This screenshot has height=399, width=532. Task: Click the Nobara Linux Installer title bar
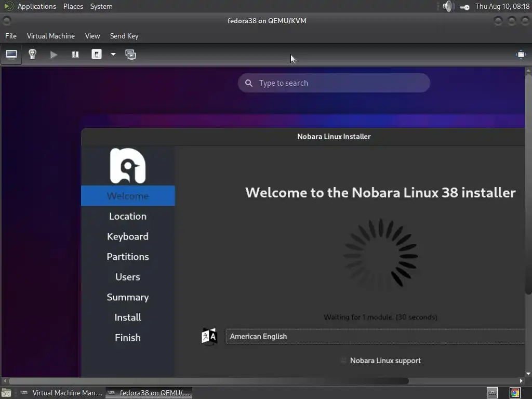(x=303, y=137)
